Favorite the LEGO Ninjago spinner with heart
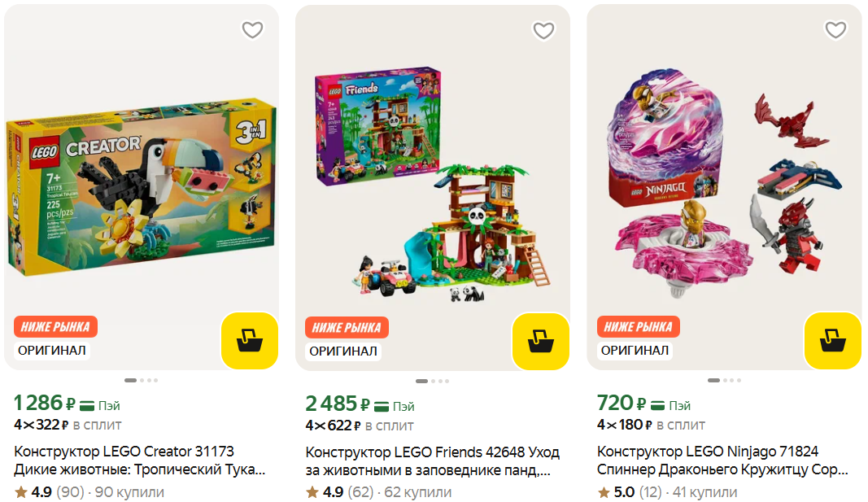This screenshot has width=868, height=502. (x=835, y=30)
